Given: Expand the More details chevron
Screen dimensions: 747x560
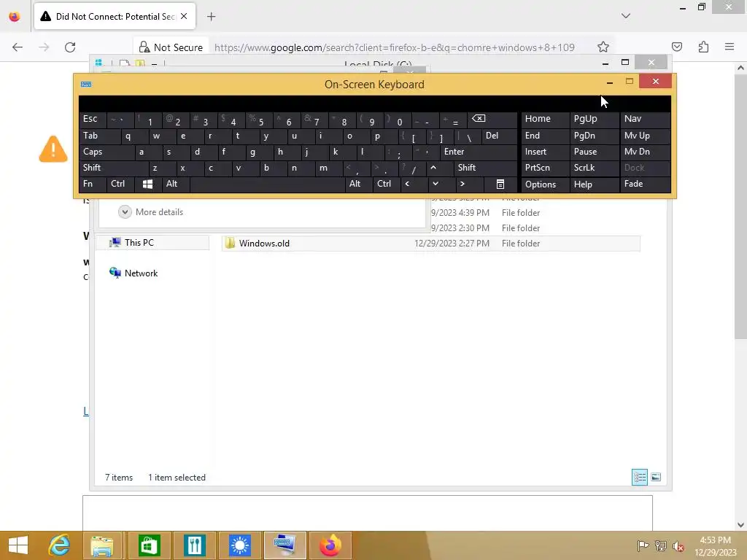Looking at the screenshot, I should tap(125, 212).
